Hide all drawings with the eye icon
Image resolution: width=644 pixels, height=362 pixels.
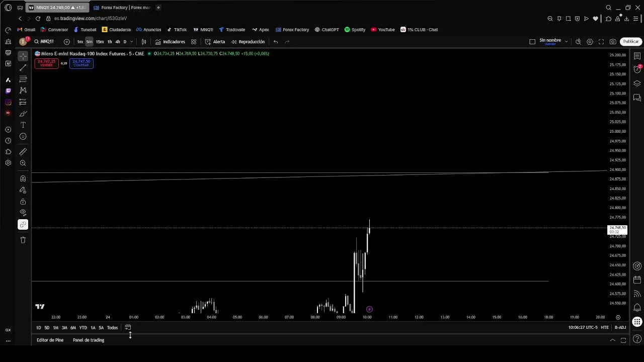tap(23, 213)
